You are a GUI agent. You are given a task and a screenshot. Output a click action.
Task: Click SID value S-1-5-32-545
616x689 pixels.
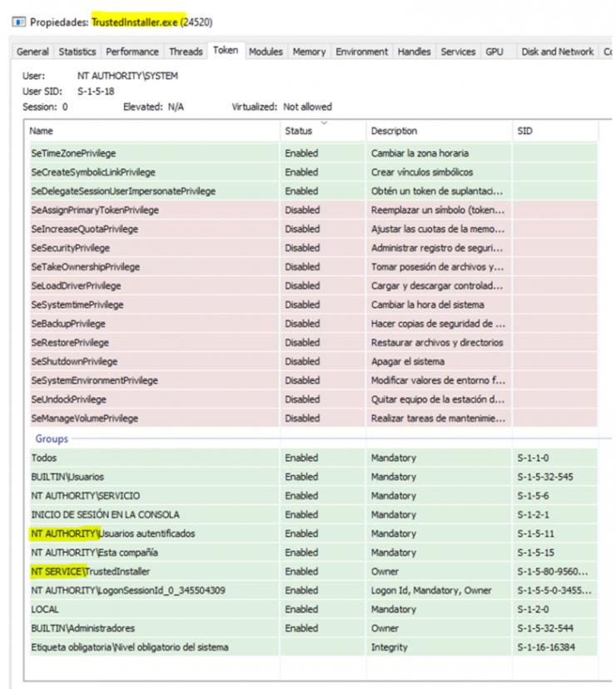[545, 477]
